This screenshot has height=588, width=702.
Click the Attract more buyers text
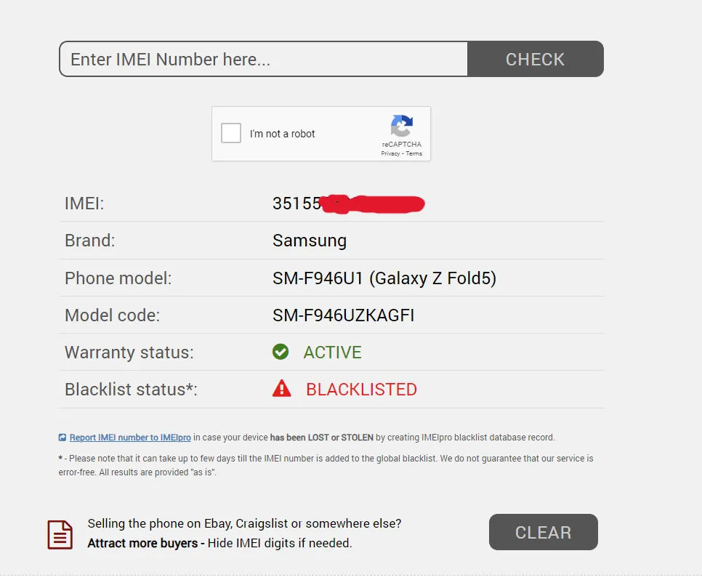point(142,543)
